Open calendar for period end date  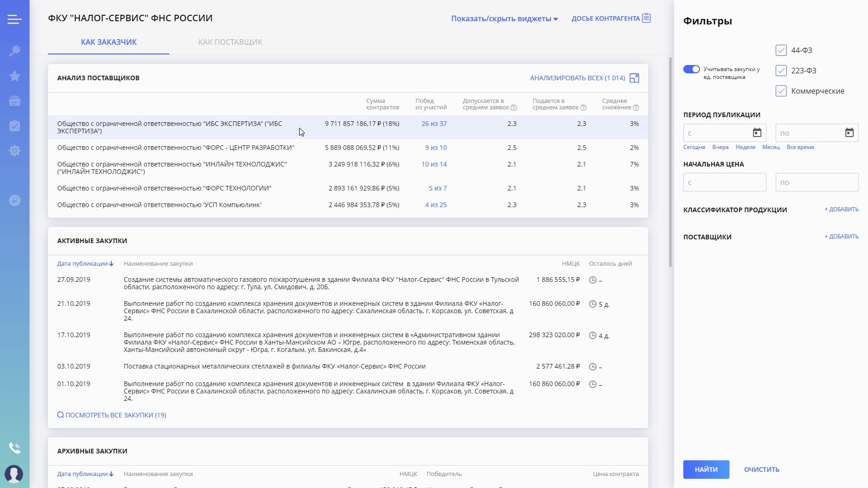850,133
